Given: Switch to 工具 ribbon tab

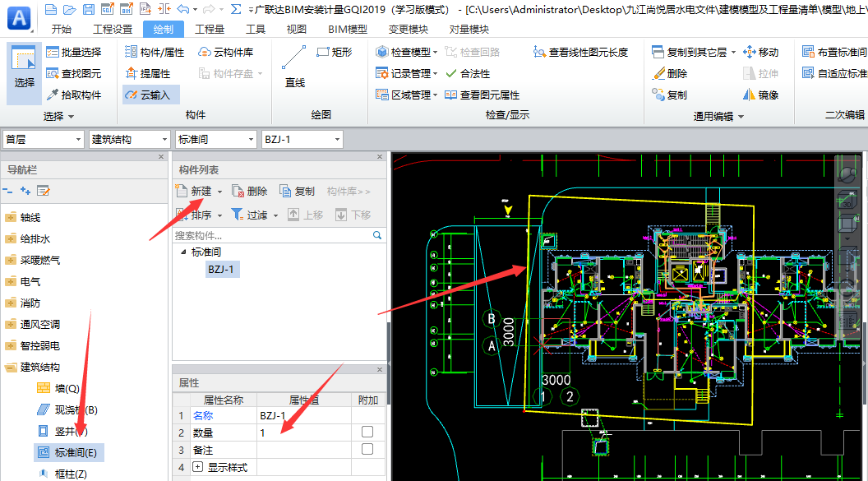Looking at the screenshot, I should click(255, 30).
